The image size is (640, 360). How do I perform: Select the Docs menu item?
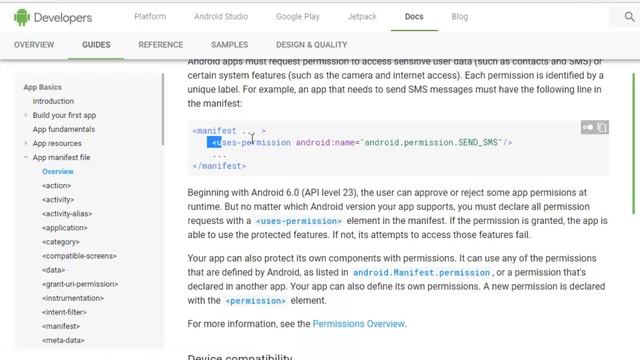(414, 17)
